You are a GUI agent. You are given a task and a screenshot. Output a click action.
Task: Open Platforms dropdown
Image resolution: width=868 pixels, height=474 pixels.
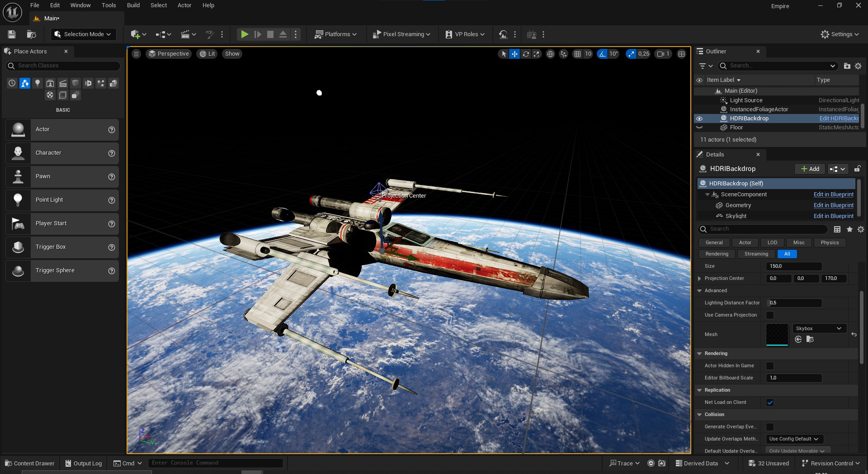335,34
